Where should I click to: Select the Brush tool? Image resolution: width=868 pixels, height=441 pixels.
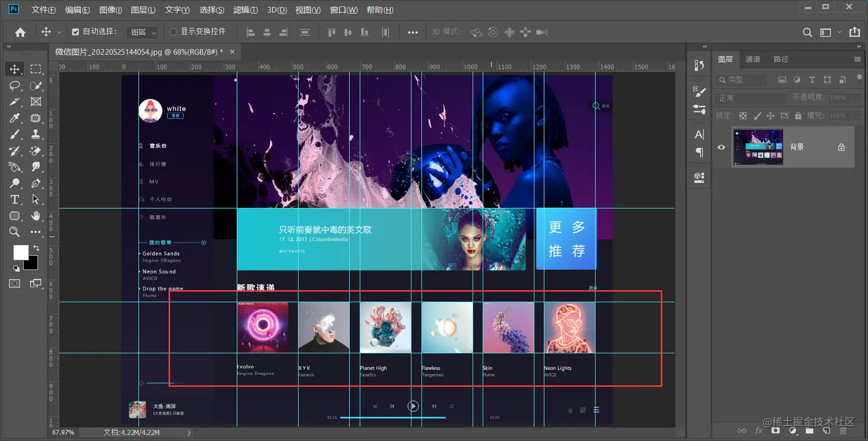coord(15,134)
